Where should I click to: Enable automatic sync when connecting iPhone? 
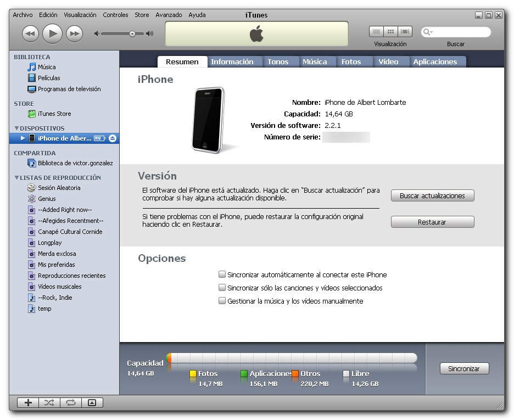point(222,274)
